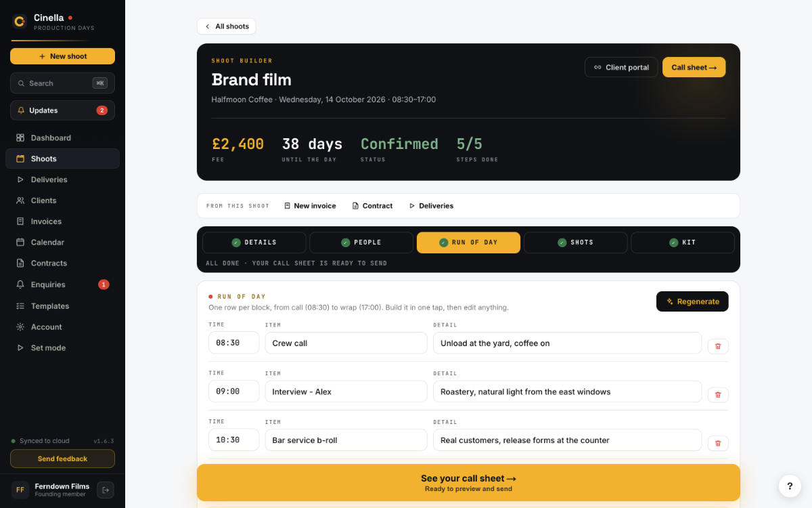Open the help question mark button
812x508 pixels.
pyautogui.click(x=790, y=486)
